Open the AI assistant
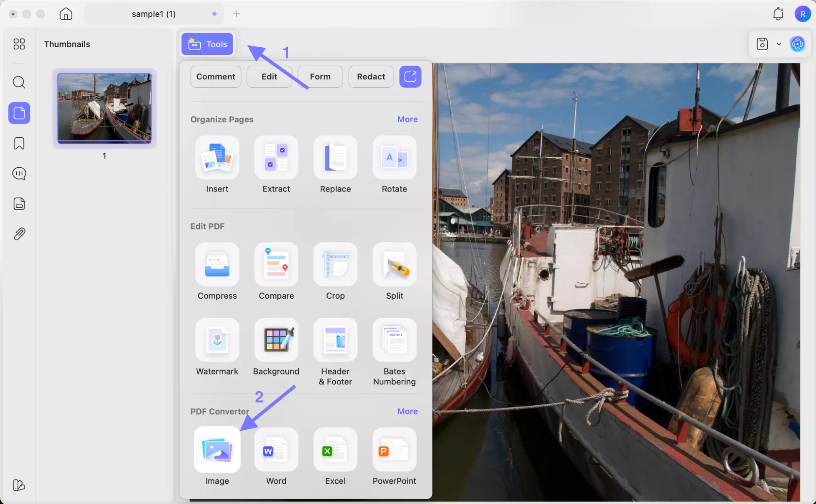 tap(798, 44)
